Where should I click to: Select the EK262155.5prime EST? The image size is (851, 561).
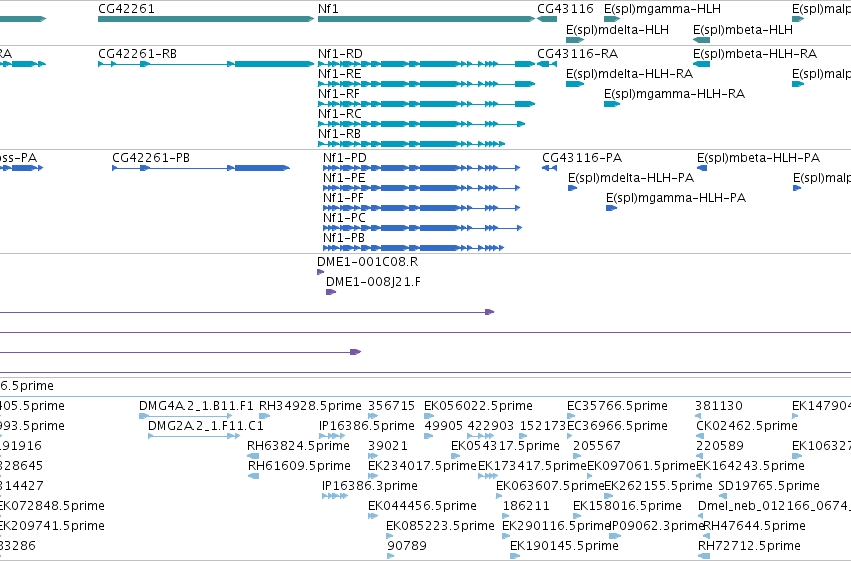click(x=608, y=496)
